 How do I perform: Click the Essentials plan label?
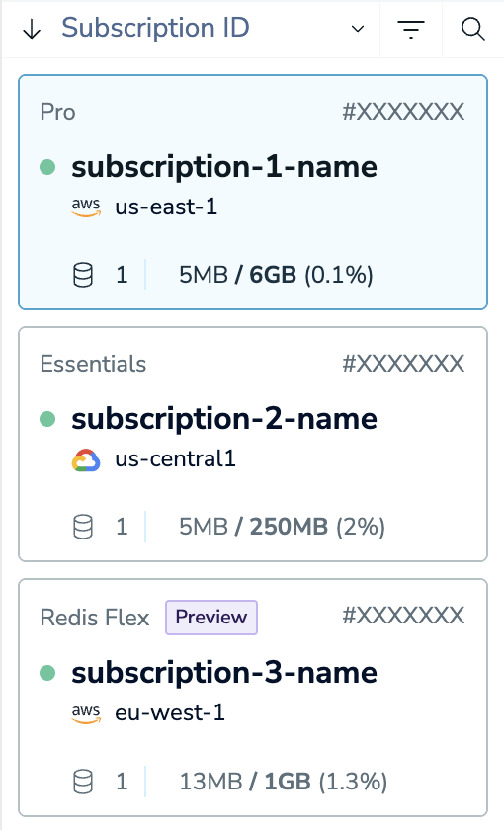click(93, 364)
